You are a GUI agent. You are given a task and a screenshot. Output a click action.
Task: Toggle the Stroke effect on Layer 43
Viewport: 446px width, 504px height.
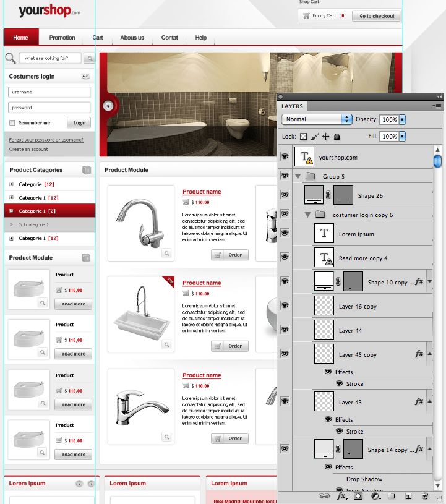(339, 430)
